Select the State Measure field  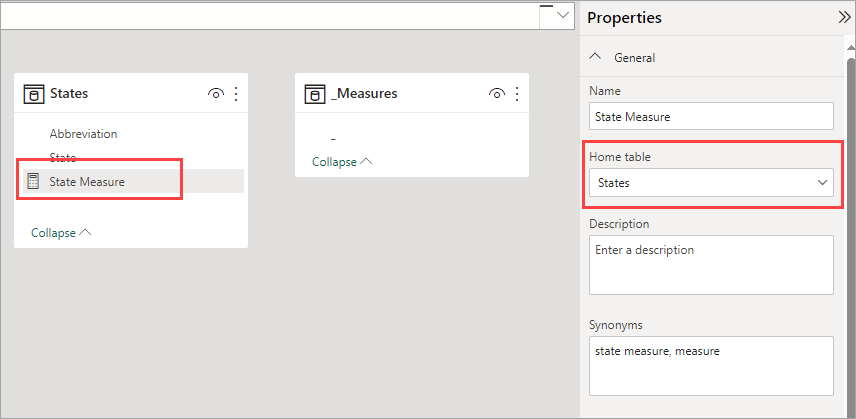point(132,181)
